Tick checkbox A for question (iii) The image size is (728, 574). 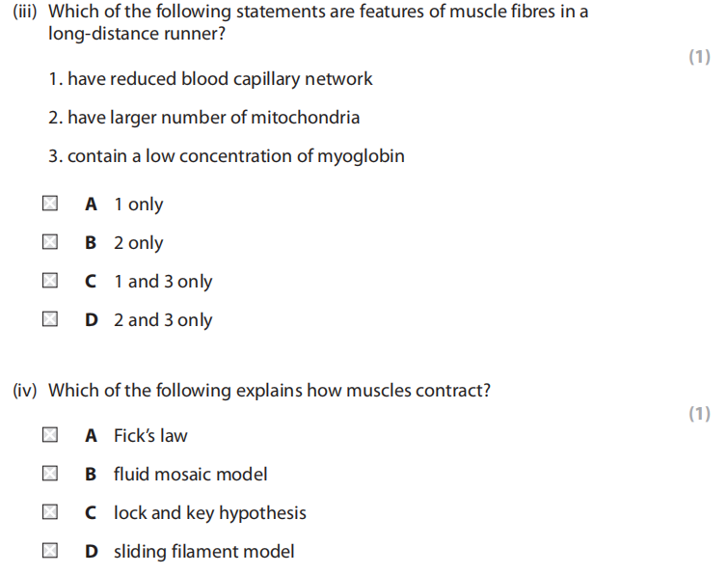49,205
